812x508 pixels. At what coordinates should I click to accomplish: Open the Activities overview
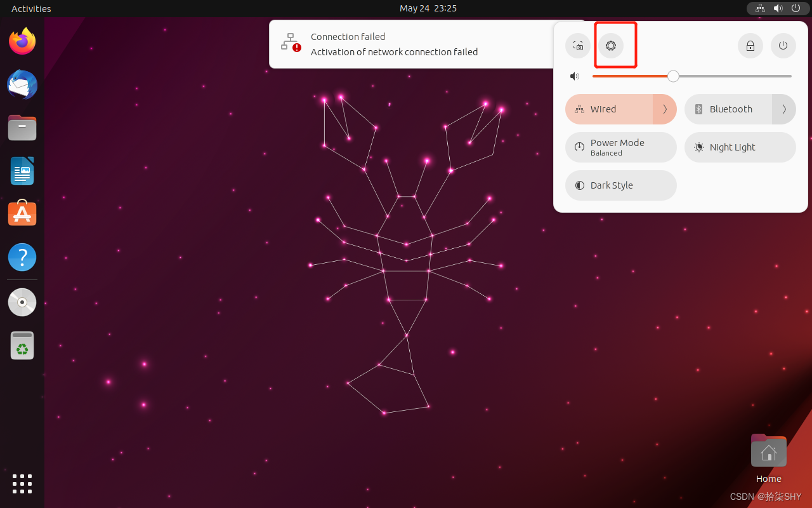30,8
